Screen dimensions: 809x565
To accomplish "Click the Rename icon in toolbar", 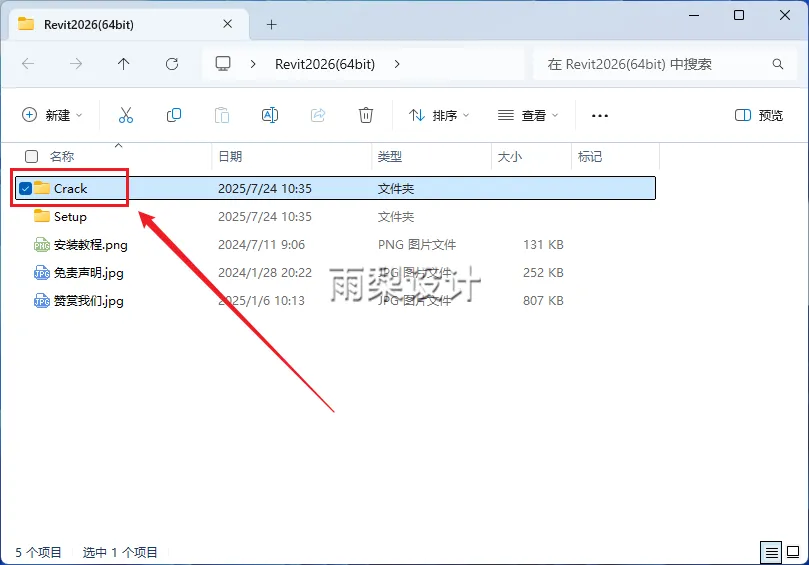I will (x=270, y=115).
